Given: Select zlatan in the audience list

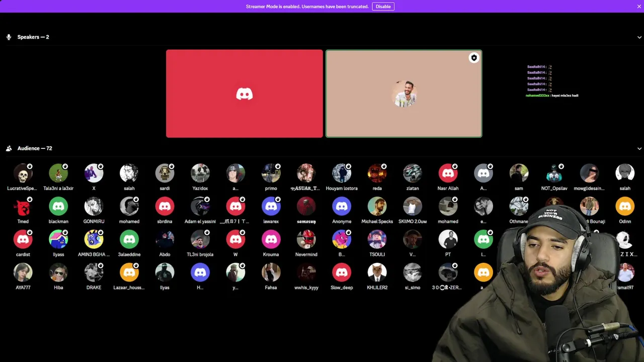Looking at the screenshot, I should click(413, 173).
